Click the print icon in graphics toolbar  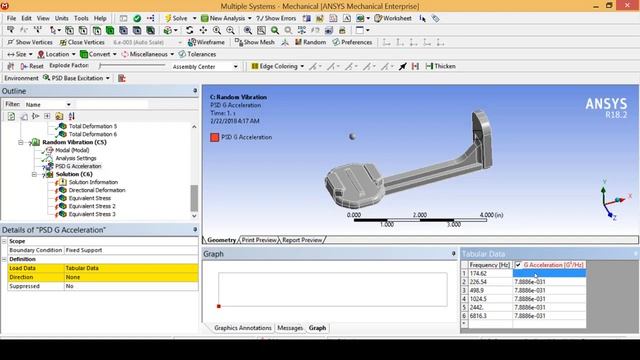[x=342, y=30]
